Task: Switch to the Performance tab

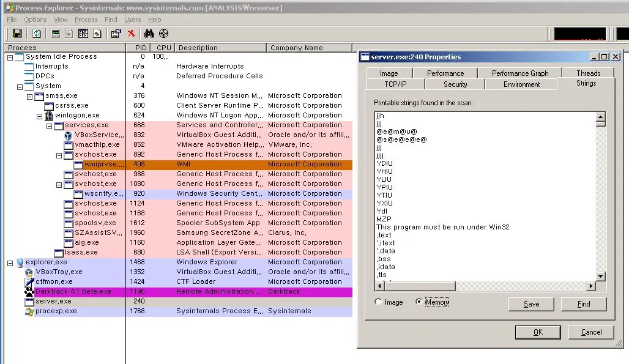Action: coord(445,73)
